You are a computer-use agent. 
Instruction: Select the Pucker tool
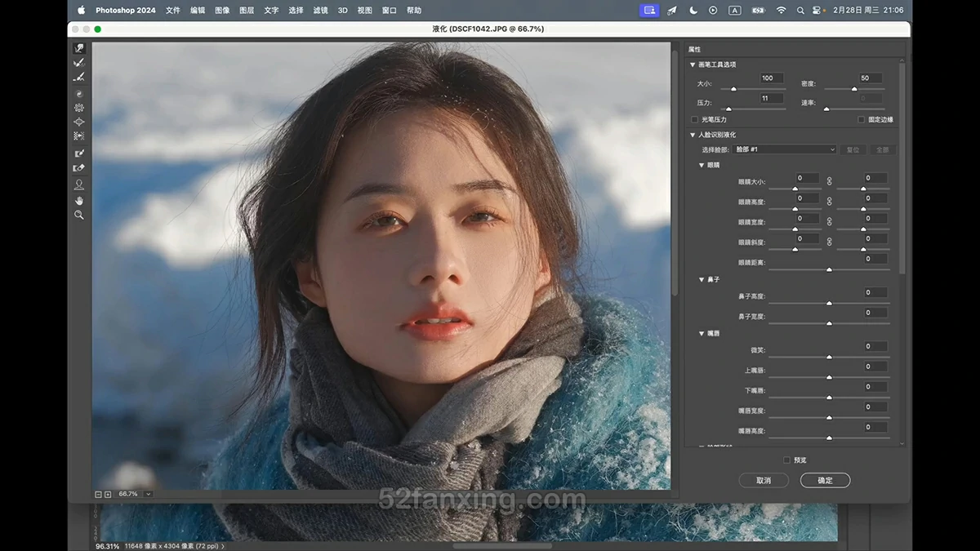pos(79,108)
